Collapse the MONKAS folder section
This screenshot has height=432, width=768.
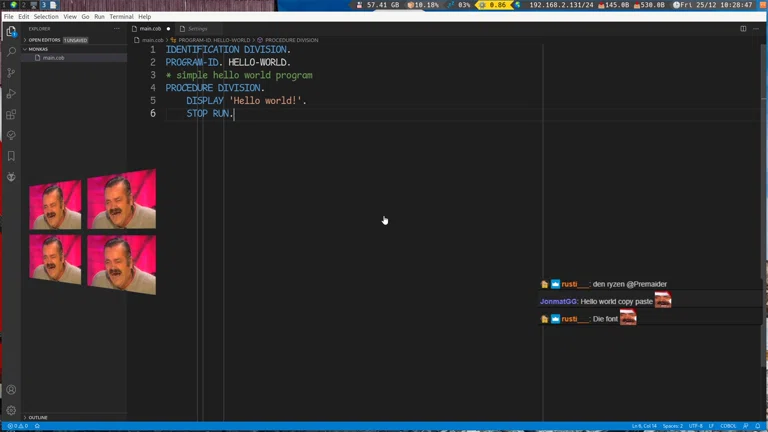[x=38, y=49]
